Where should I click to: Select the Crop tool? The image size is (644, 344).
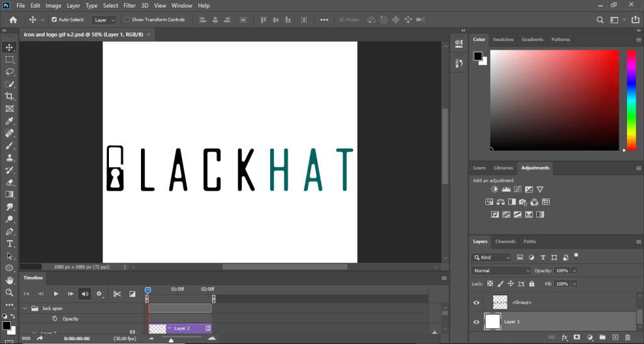[x=9, y=96]
